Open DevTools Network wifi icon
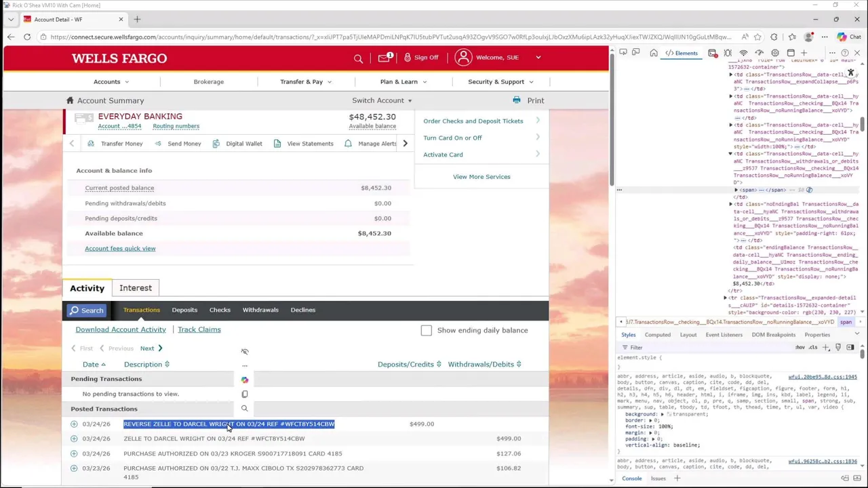 (743, 53)
